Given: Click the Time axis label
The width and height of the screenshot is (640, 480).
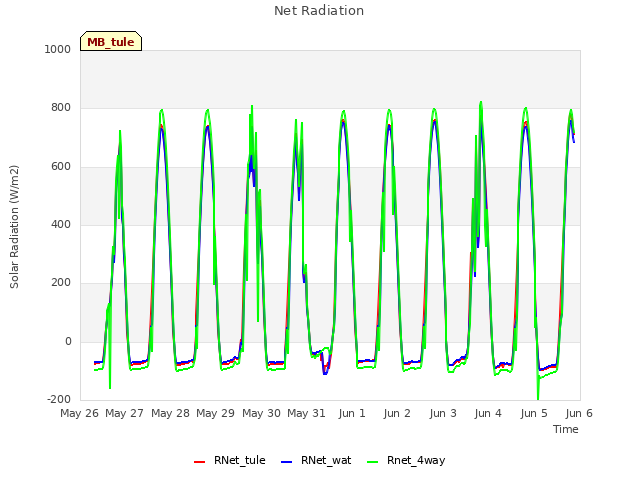Looking at the screenshot, I should coord(566,429).
